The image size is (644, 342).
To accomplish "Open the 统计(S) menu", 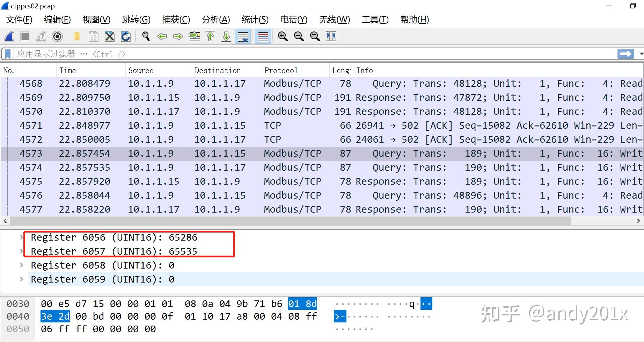I will click(255, 20).
